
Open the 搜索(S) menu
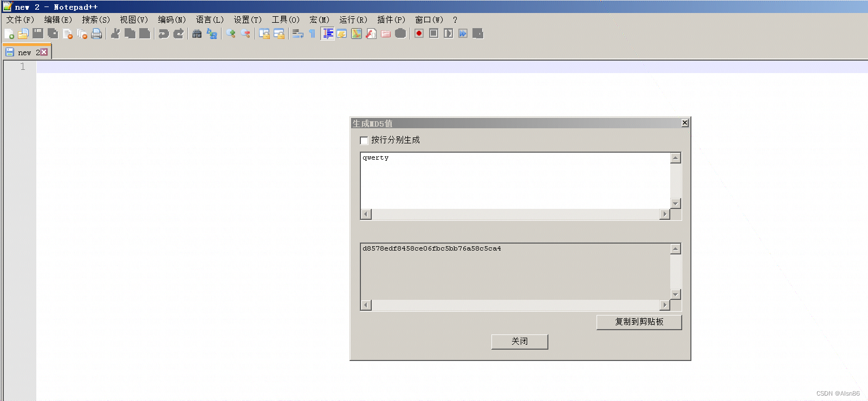96,19
